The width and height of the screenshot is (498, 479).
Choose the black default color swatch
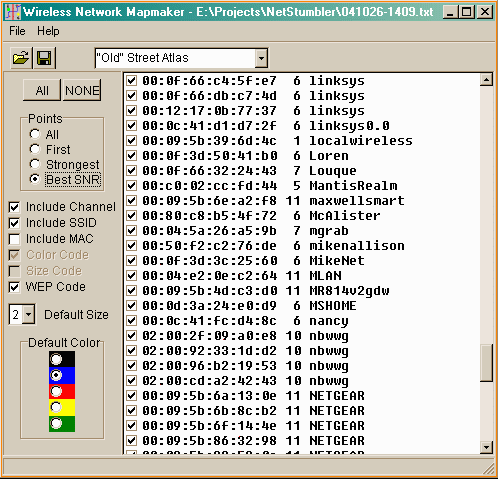(x=62, y=359)
